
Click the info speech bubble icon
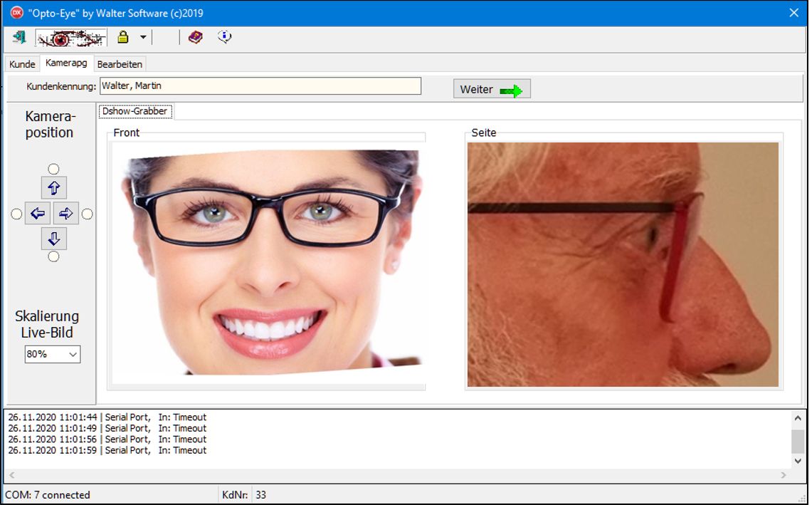pyautogui.click(x=225, y=37)
